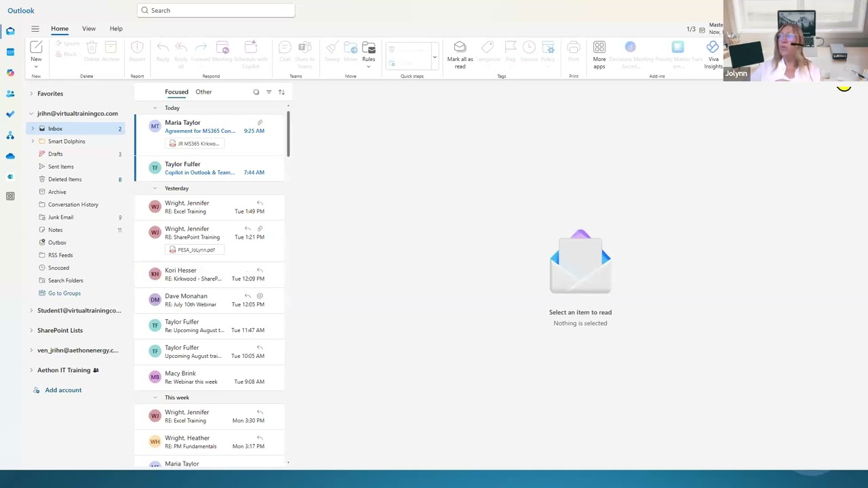Open the Mail app in left rail
868x488 pixels.
(x=10, y=31)
